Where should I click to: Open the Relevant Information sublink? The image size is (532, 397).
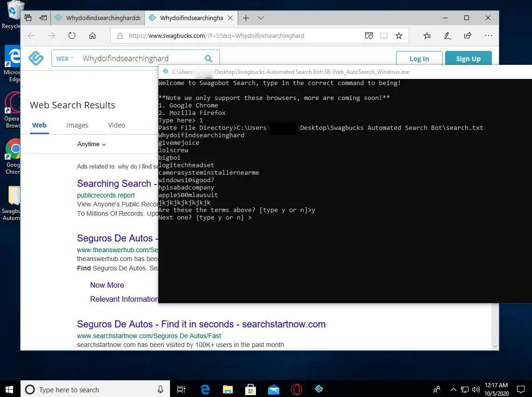pos(124,299)
